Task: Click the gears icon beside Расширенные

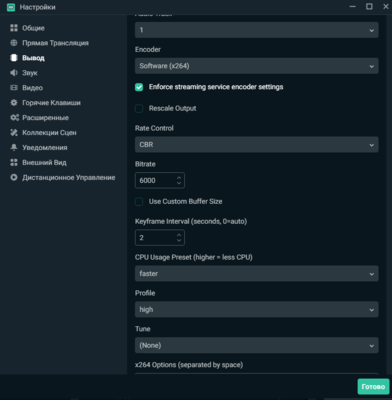Action: point(14,118)
